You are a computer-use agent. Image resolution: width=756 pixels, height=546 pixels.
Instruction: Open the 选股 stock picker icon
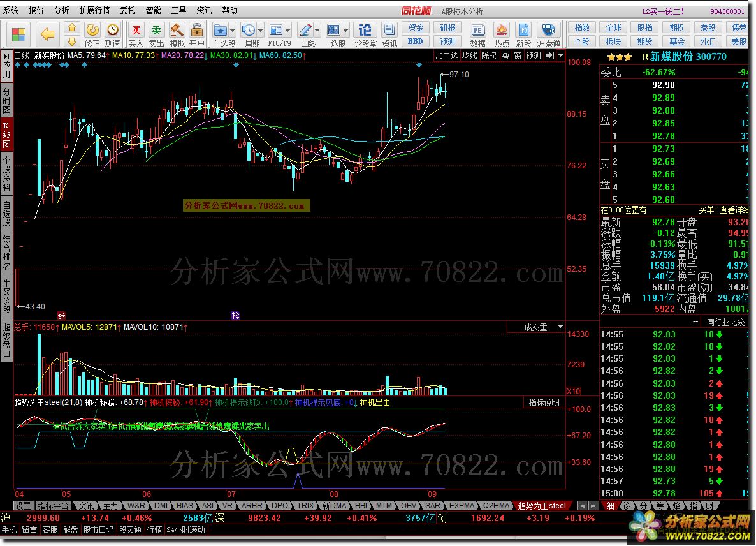333,31
